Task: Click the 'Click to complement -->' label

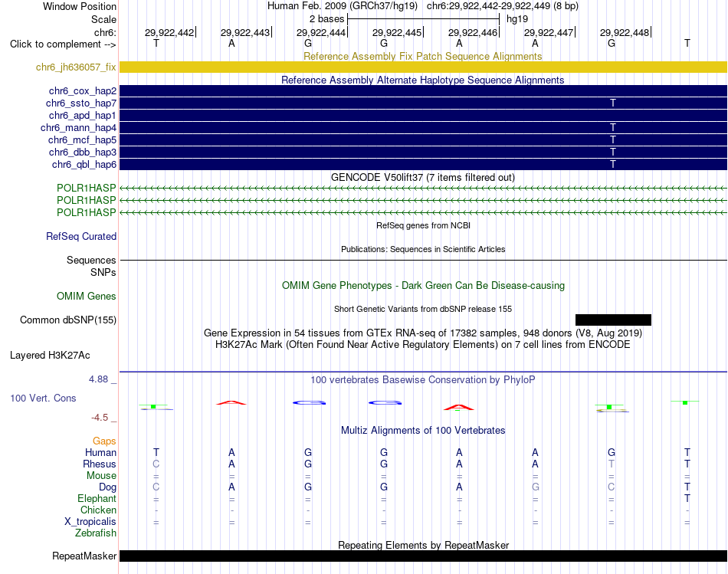Action: click(x=63, y=44)
